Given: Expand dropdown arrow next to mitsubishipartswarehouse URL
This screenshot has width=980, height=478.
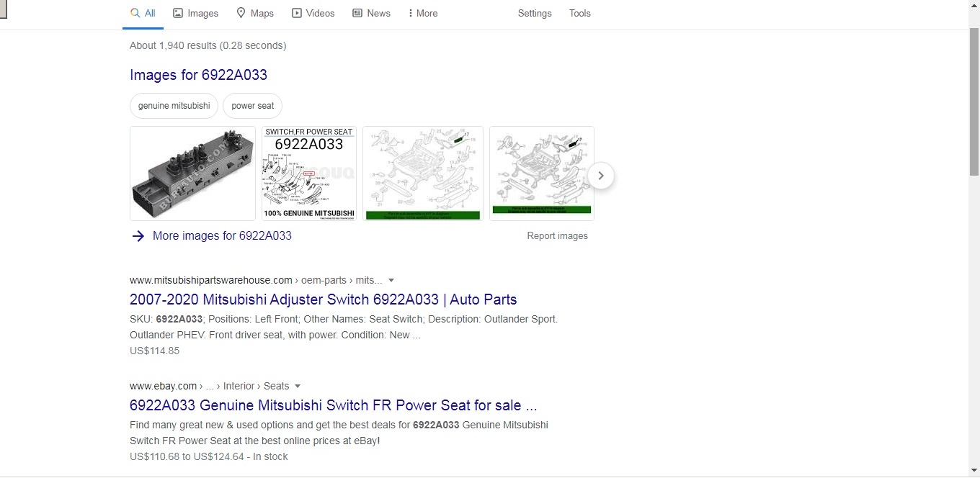Looking at the screenshot, I should pos(391,281).
